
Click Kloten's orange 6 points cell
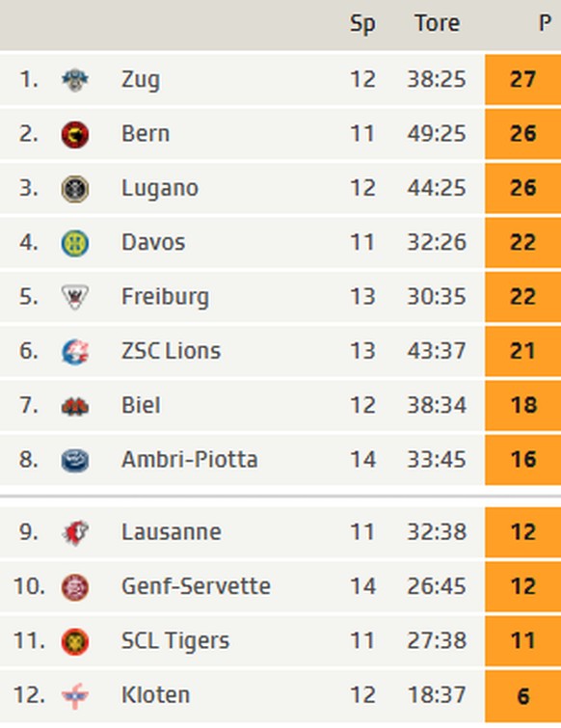pos(523,696)
